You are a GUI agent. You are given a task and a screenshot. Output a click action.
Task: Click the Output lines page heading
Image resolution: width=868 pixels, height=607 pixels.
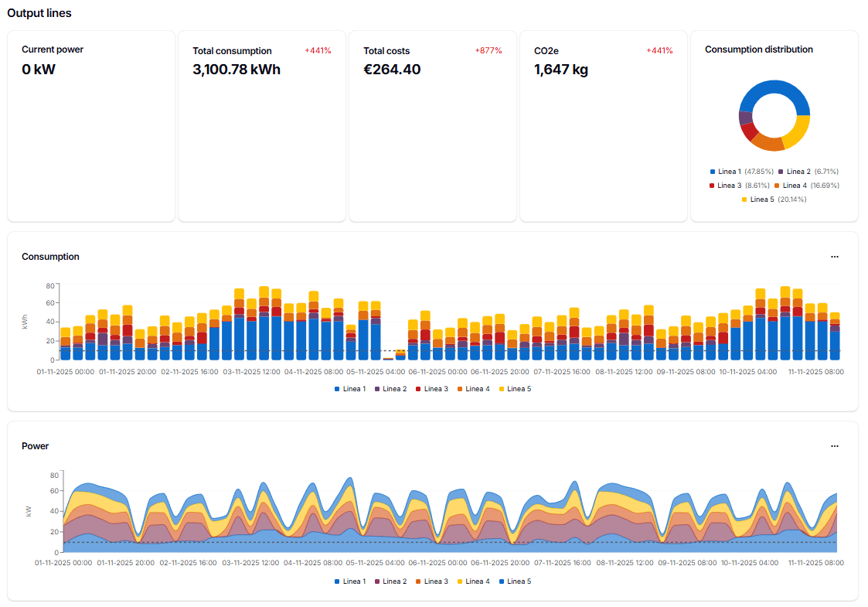tap(39, 13)
